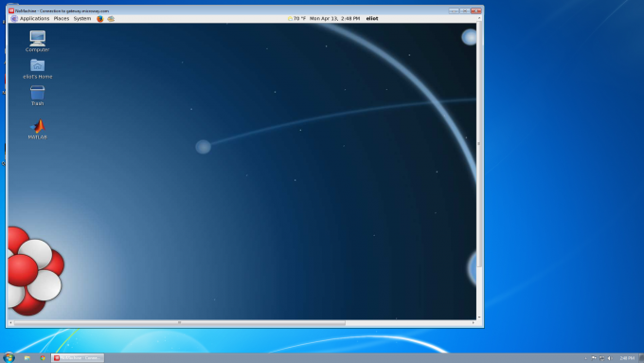Screen dimensions: 644x363
Task: Click the NoMachine icon in the title bar
Action: point(11,10)
